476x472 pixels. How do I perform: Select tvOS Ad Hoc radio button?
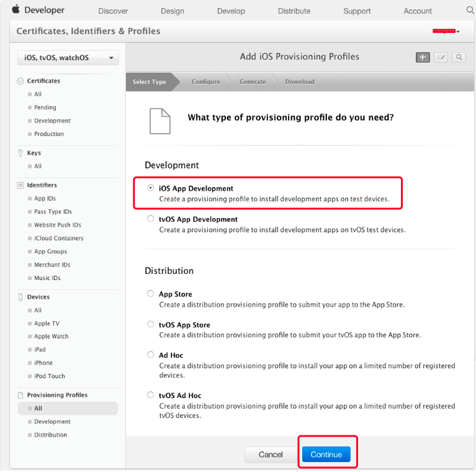[150, 395]
